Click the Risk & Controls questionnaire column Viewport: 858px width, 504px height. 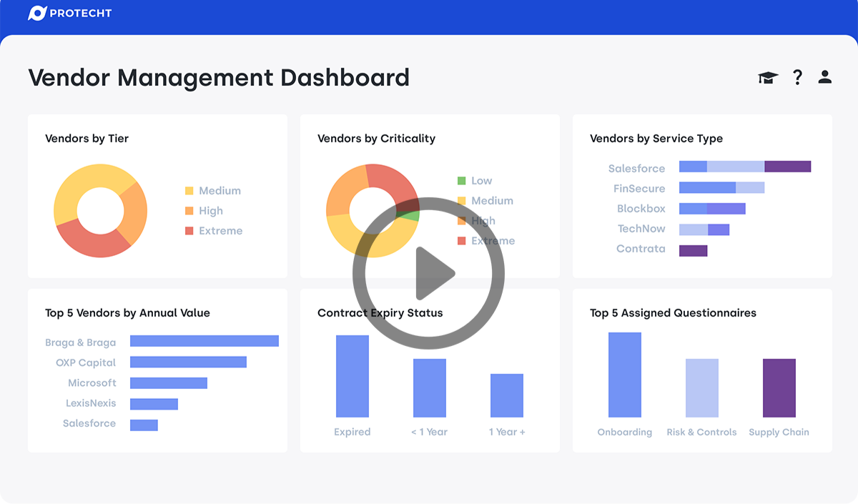702,388
